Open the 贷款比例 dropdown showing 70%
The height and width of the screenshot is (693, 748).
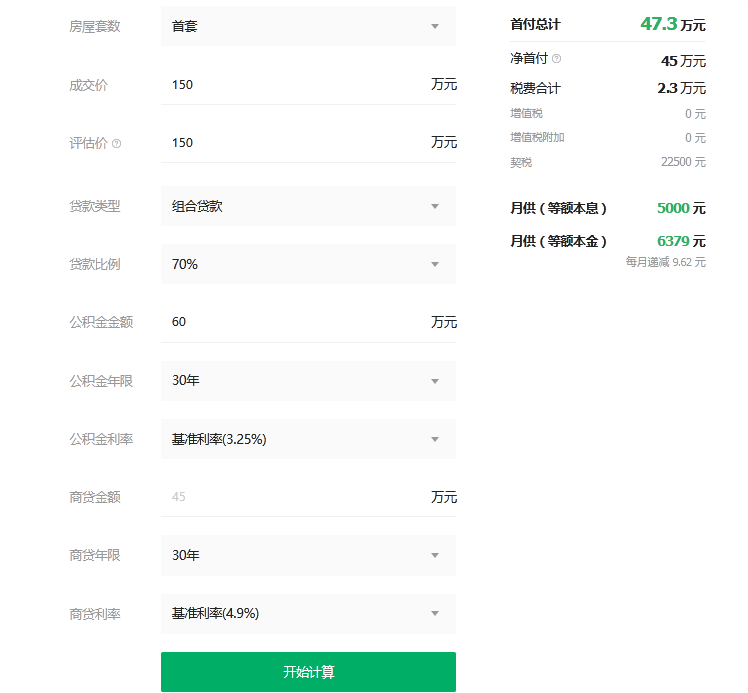(x=308, y=264)
